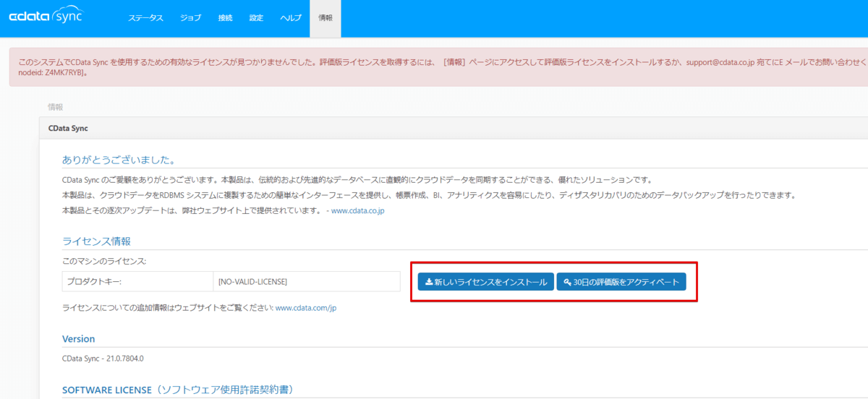Click the ライセンス情報 heading
Image resolution: width=868 pixels, height=399 pixels.
(x=96, y=241)
